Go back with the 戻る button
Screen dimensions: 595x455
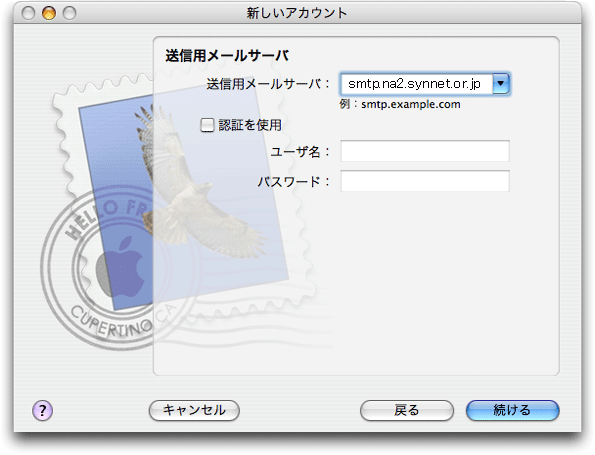click(x=407, y=410)
